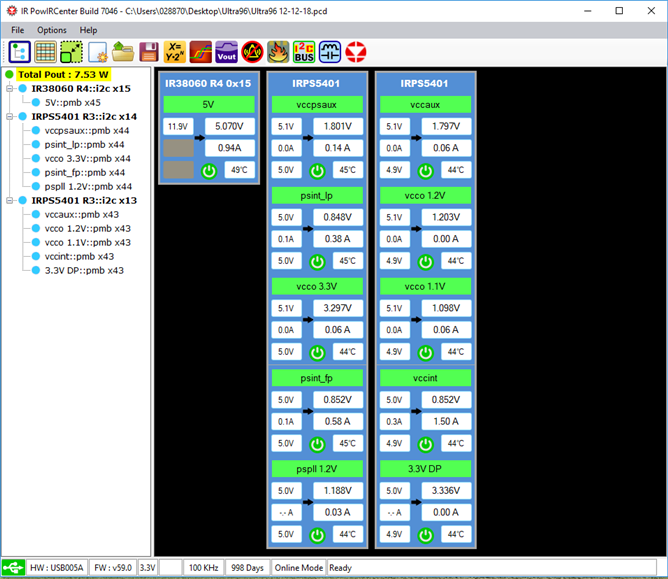Click the FW : v59.0 status entry

[x=113, y=567]
